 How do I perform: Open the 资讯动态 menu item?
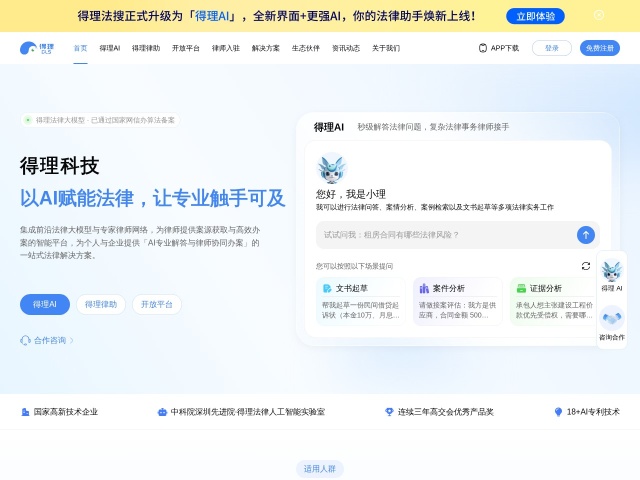tap(346, 48)
